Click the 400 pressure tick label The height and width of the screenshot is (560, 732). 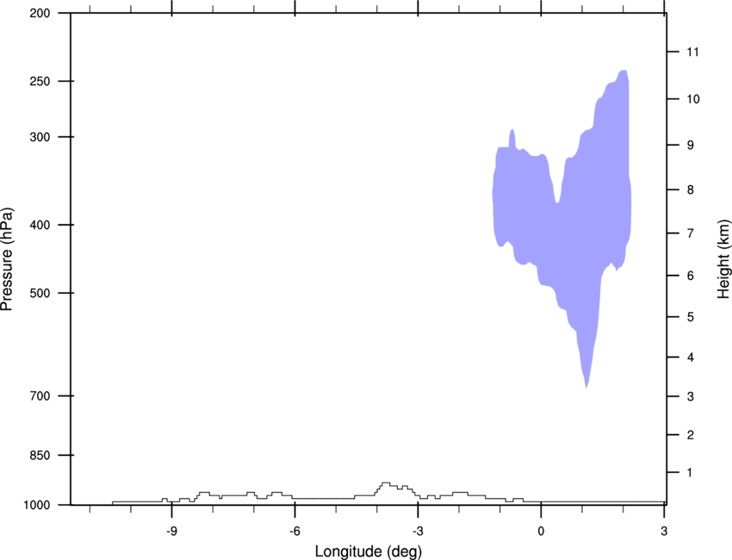coord(40,225)
